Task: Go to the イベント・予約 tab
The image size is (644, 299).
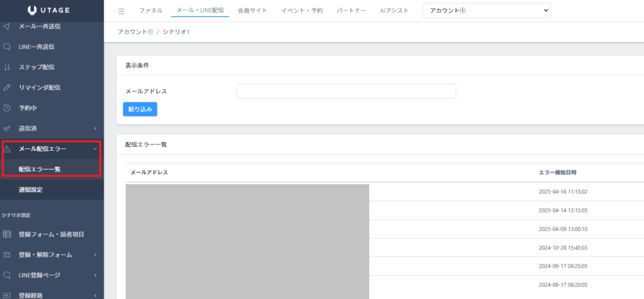Action: pos(302,11)
